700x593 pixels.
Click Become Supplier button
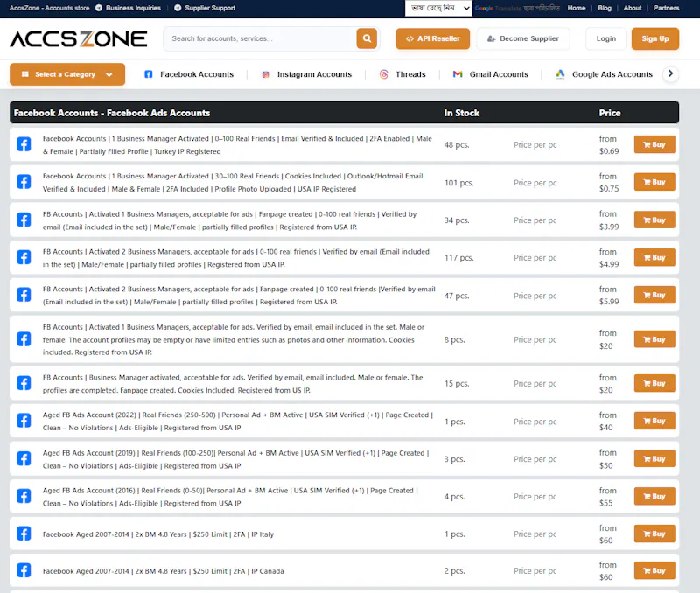coord(523,38)
